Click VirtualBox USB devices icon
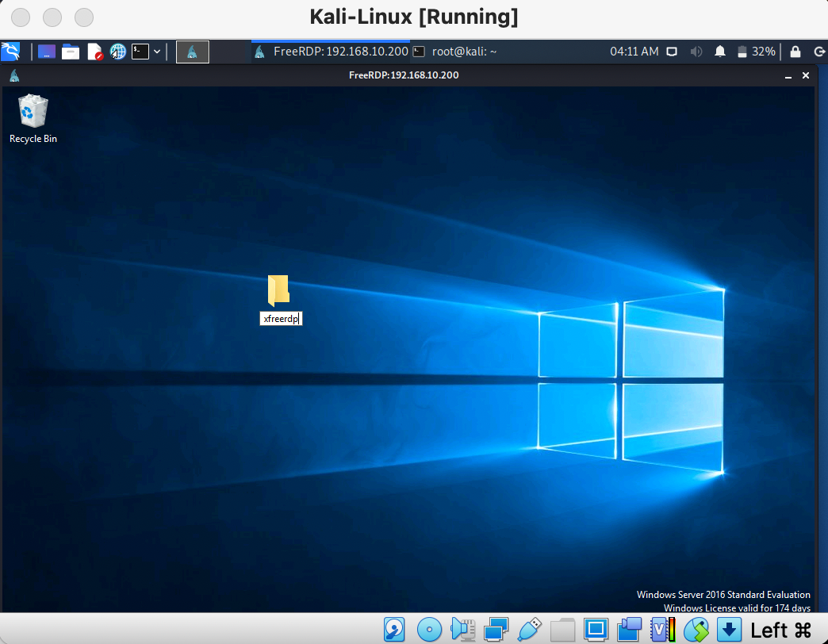 (530, 629)
